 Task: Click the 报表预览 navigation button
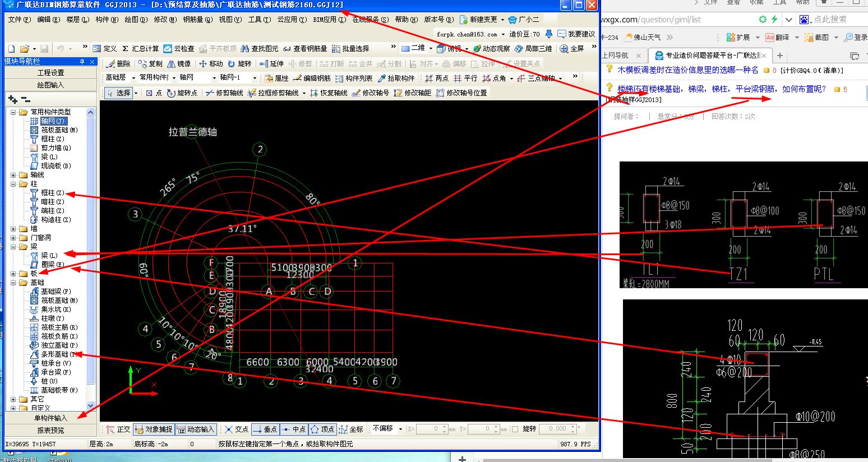coord(50,431)
